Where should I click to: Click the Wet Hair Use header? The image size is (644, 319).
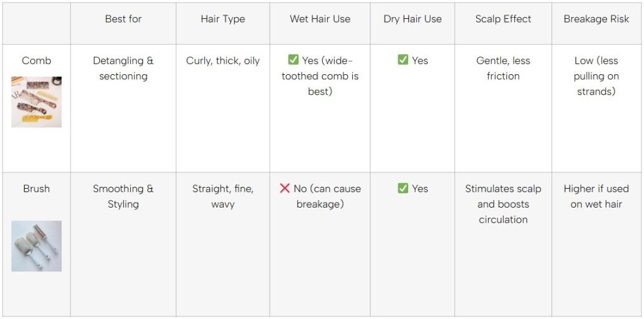(319, 19)
